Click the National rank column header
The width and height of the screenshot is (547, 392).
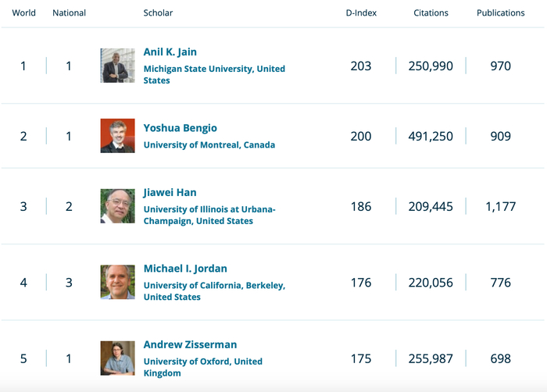tap(69, 13)
